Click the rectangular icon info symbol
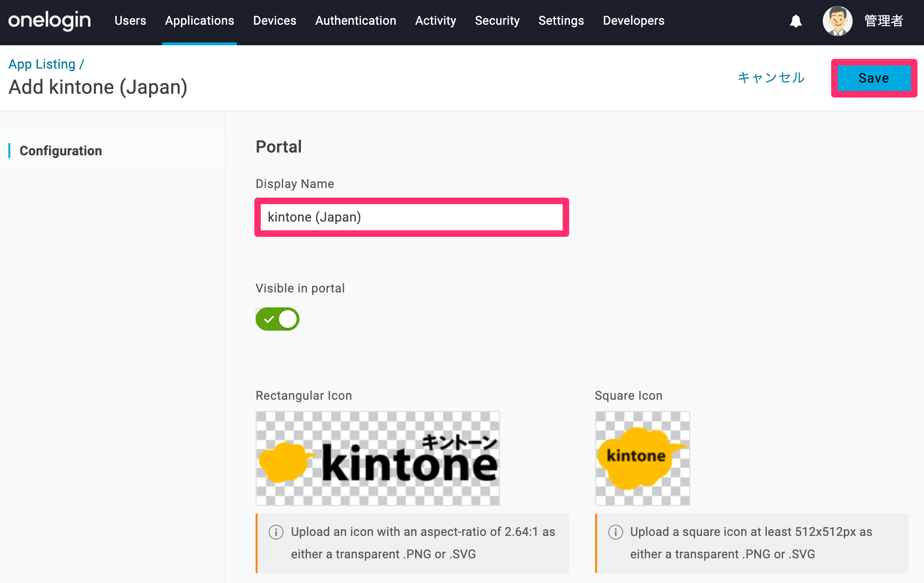924x583 pixels. [276, 532]
